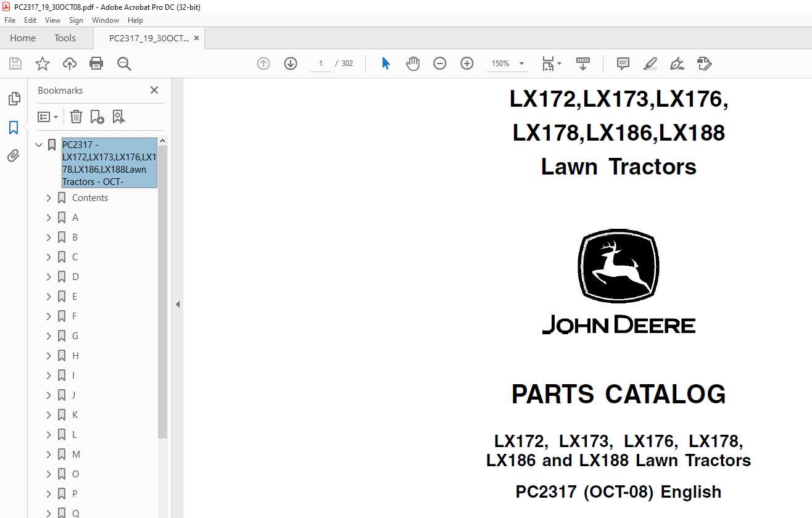Open the Sign menu
This screenshot has height=518, width=812.
click(76, 20)
